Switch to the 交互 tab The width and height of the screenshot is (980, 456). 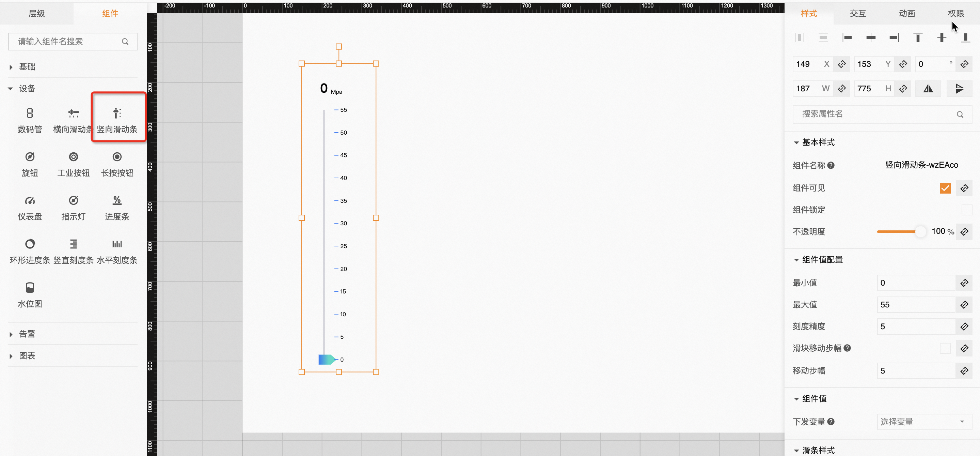857,14
